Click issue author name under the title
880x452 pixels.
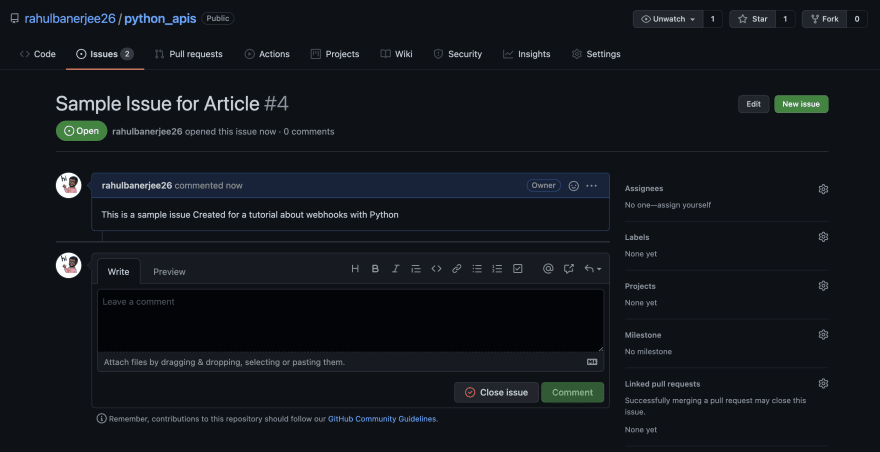[x=147, y=131]
